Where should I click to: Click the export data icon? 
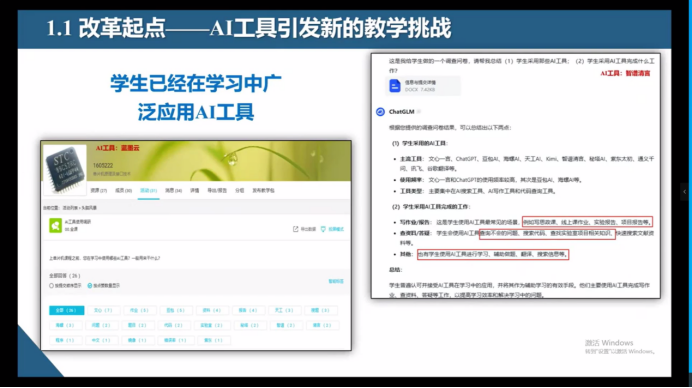(x=295, y=229)
